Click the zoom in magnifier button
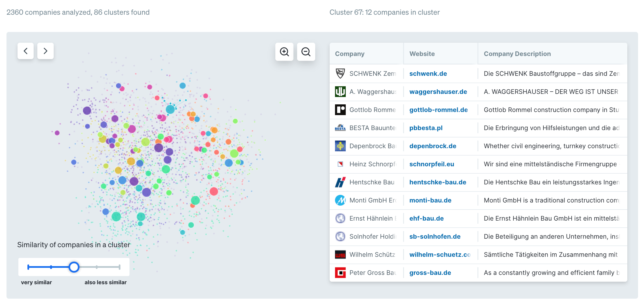Viewport: 644px width, 306px height. (285, 51)
